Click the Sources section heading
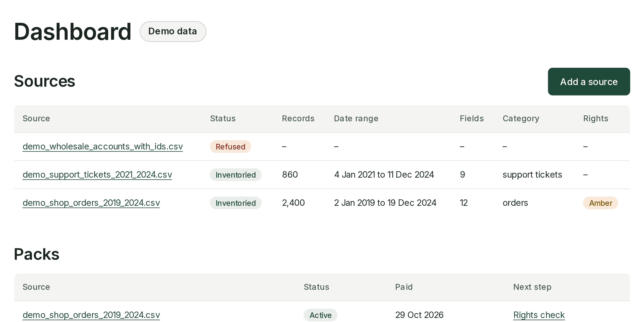 click(x=45, y=81)
